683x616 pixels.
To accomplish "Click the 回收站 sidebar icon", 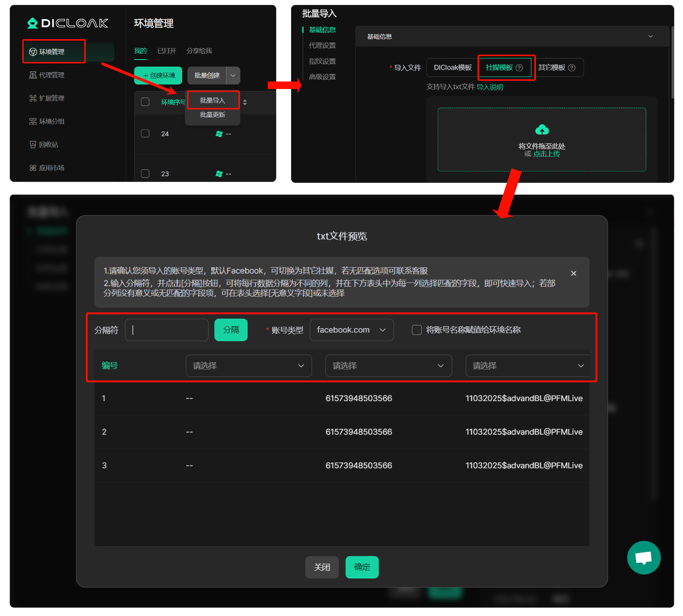I will coord(33,145).
